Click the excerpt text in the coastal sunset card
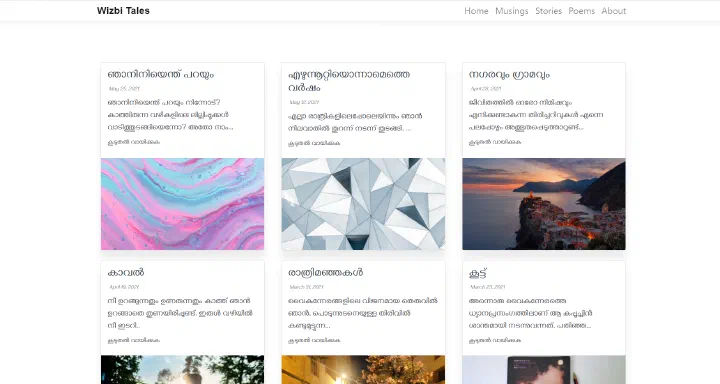The height and width of the screenshot is (384, 720). [x=536, y=115]
